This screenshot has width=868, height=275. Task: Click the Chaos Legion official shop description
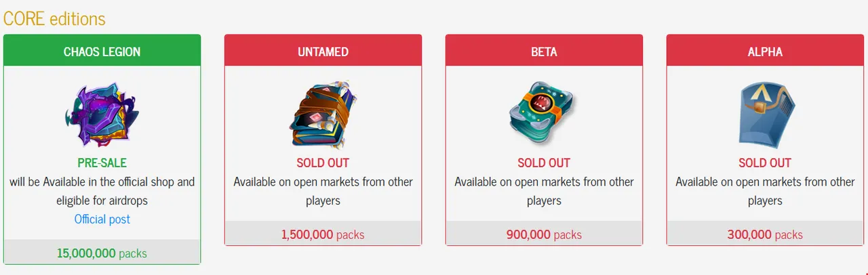pos(102,191)
